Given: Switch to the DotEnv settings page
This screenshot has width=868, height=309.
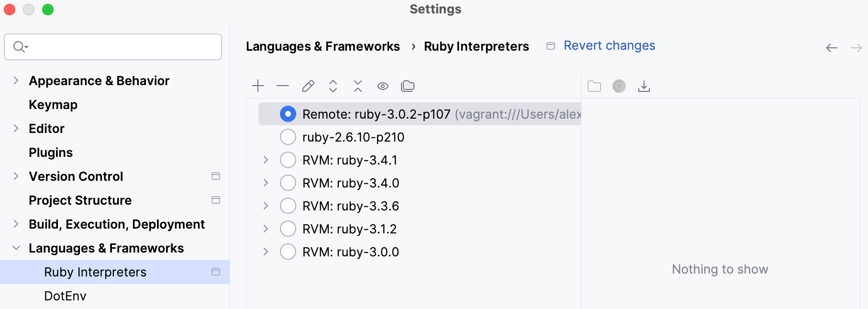Looking at the screenshot, I should [x=65, y=296].
